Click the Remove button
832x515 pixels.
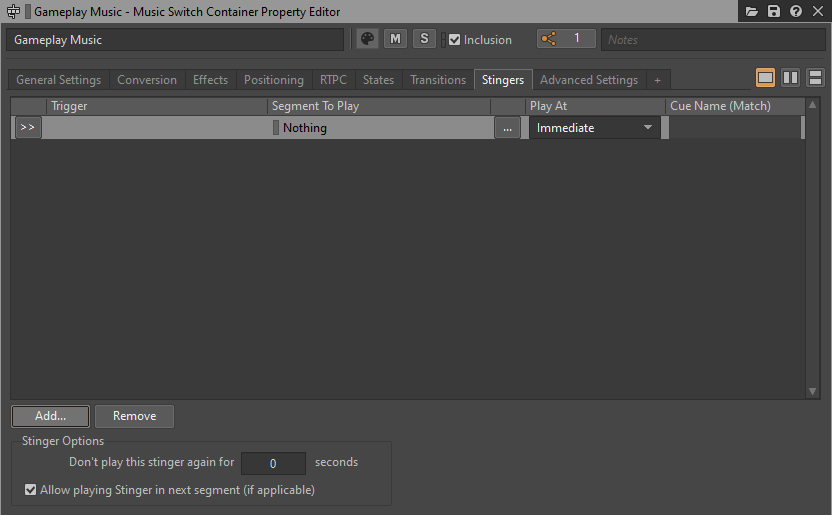coord(134,416)
